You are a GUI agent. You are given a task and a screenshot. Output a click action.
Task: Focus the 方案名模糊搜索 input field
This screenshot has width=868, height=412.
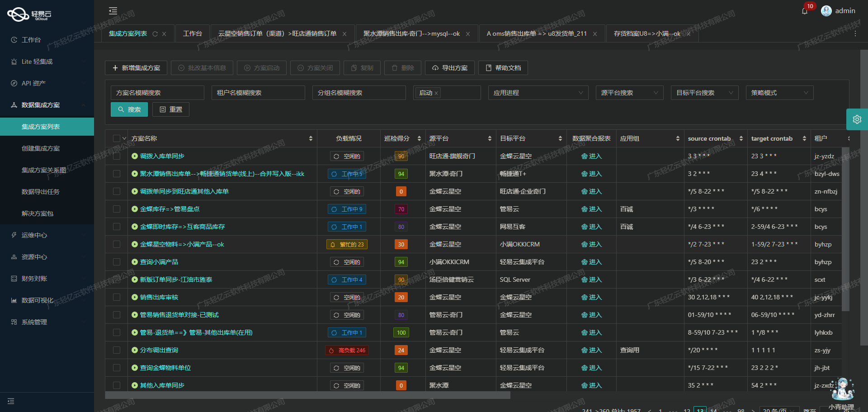(157, 93)
